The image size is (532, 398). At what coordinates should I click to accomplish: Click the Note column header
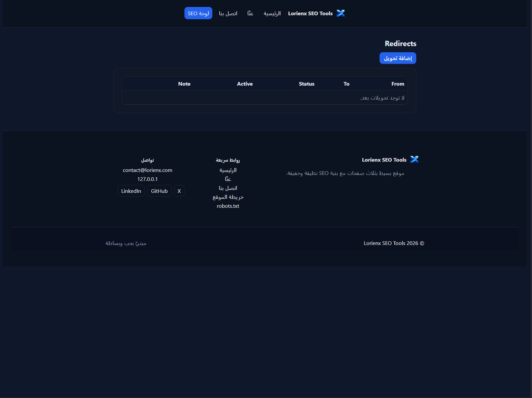[x=184, y=84]
